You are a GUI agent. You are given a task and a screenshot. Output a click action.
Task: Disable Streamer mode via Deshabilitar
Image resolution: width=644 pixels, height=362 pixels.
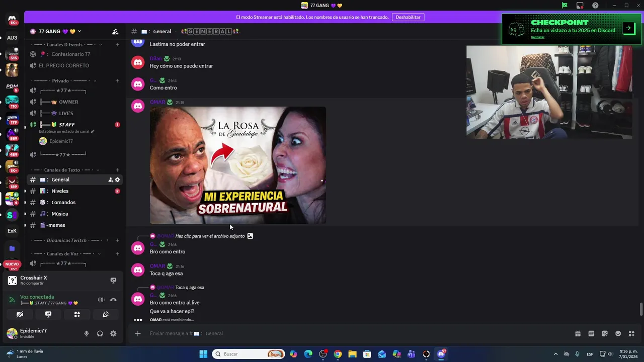(408, 17)
